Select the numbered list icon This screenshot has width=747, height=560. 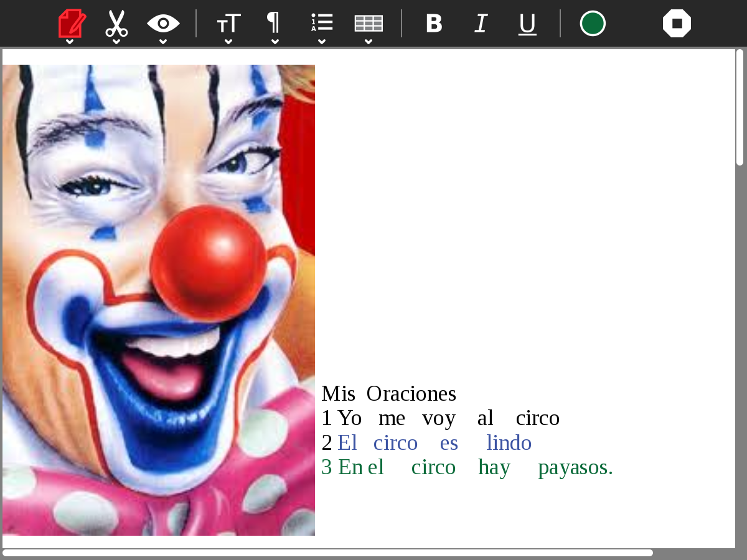point(321,23)
